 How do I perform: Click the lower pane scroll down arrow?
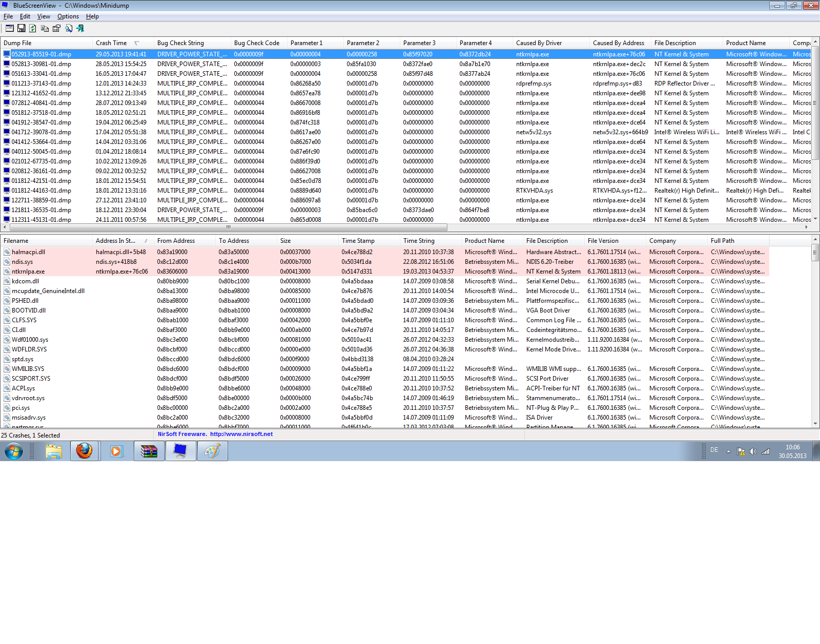815,424
